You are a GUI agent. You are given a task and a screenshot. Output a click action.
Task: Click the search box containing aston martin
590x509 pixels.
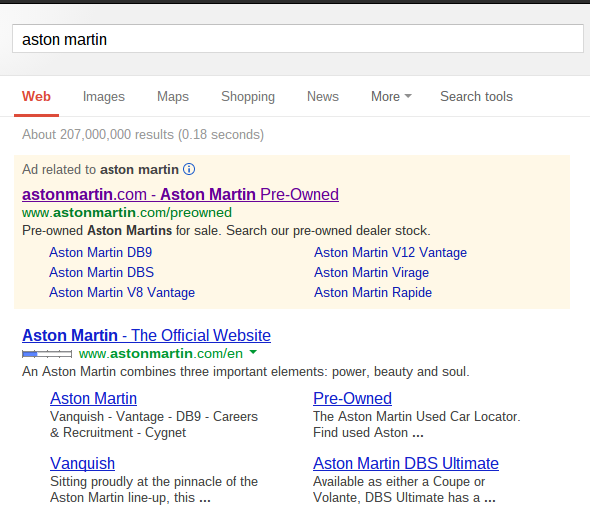298,39
